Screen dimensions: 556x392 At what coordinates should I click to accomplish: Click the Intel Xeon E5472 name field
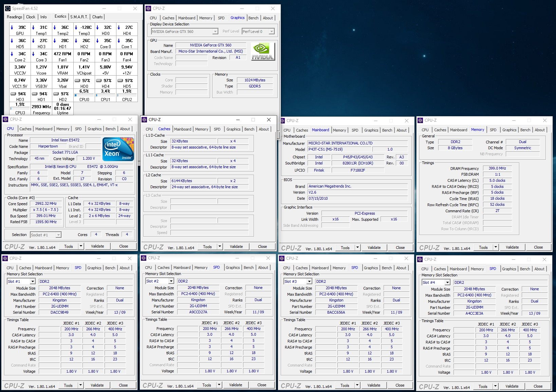(x=65, y=140)
